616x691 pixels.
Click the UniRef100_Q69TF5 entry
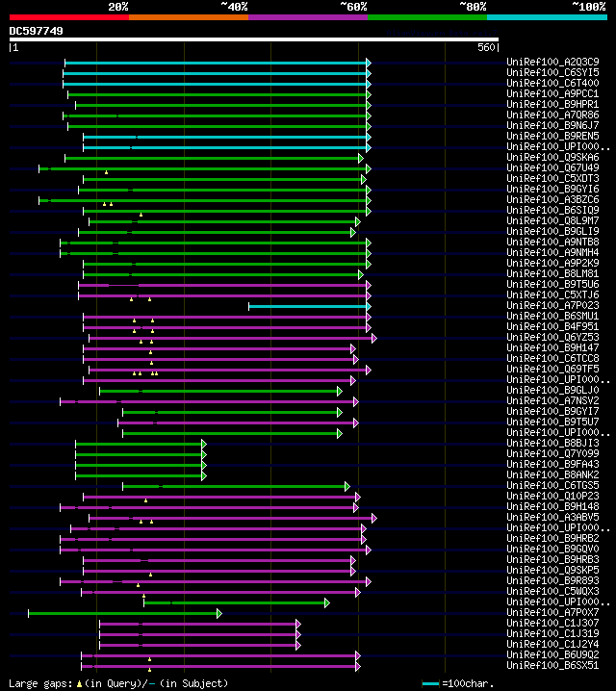click(x=552, y=369)
